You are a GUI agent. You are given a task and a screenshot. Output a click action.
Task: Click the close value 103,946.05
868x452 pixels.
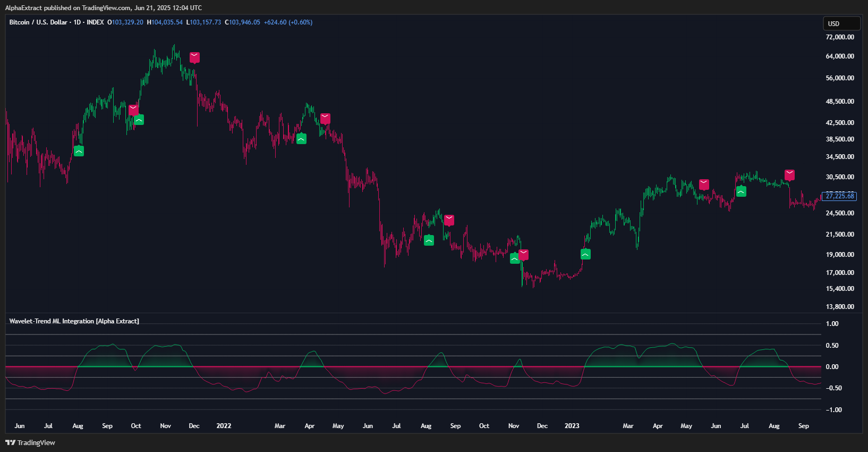[245, 22]
